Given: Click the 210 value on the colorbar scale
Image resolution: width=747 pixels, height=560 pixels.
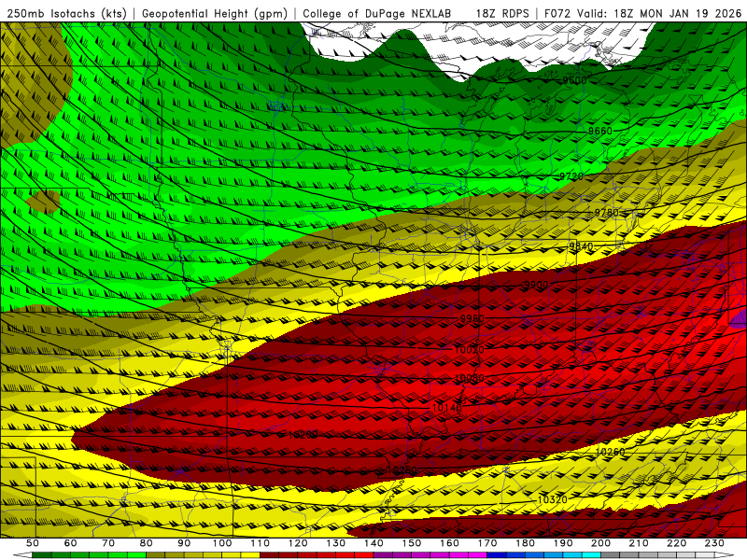Looking at the screenshot, I should pos(639,543).
